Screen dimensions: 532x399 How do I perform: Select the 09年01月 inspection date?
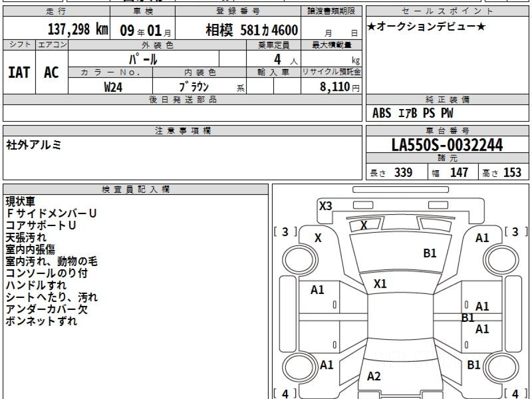point(145,31)
